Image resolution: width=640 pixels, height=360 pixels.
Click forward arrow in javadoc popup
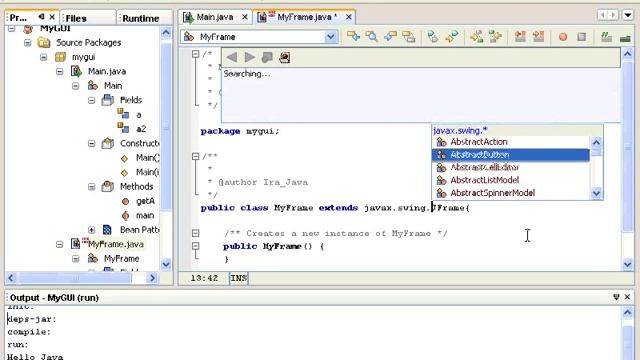[250, 57]
